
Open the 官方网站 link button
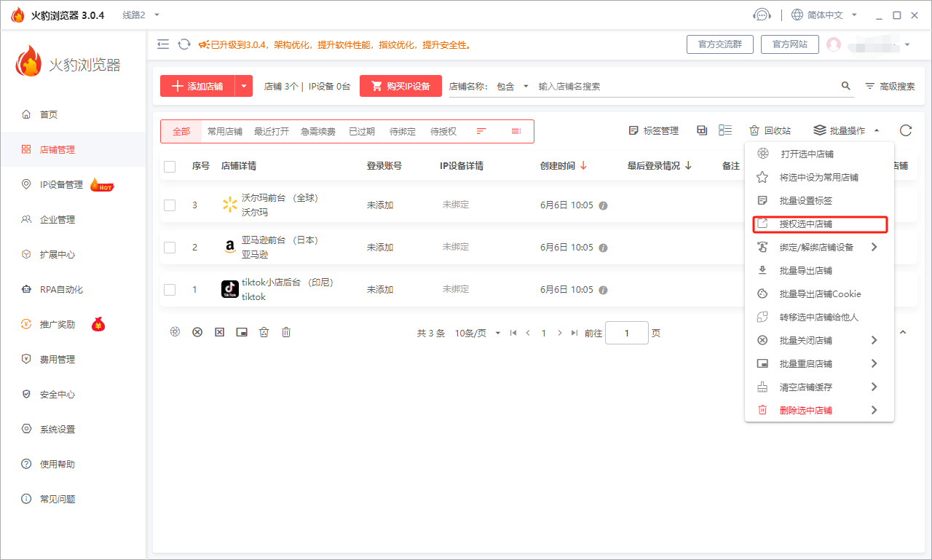tap(789, 44)
